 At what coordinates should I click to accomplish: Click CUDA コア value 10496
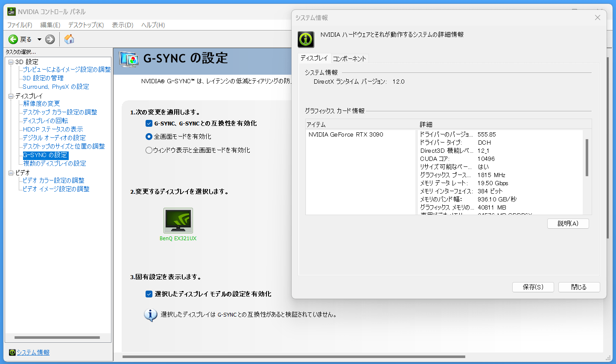486,159
